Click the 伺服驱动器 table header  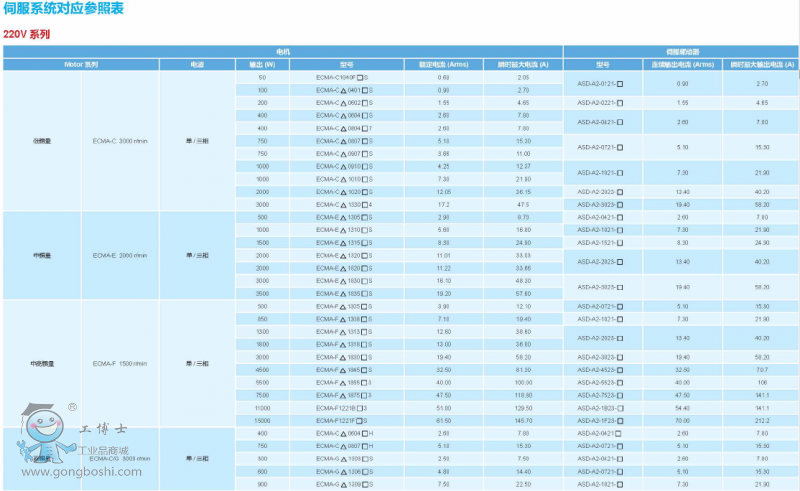(681, 50)
